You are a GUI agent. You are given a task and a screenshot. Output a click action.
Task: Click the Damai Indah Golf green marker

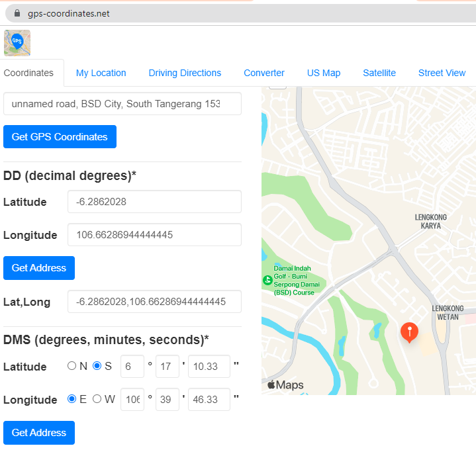pyautogui.click(x=267, y=280)
